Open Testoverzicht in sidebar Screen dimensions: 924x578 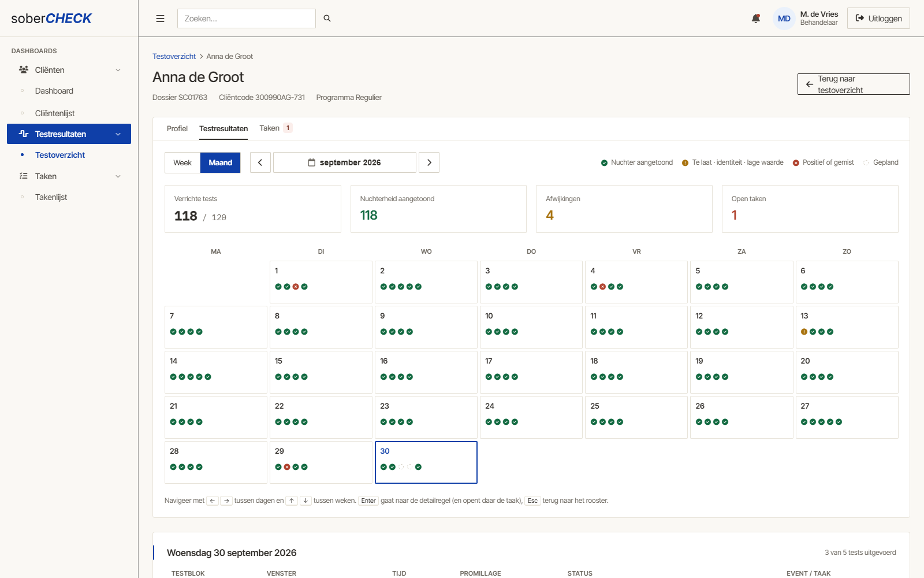point(60,155)
